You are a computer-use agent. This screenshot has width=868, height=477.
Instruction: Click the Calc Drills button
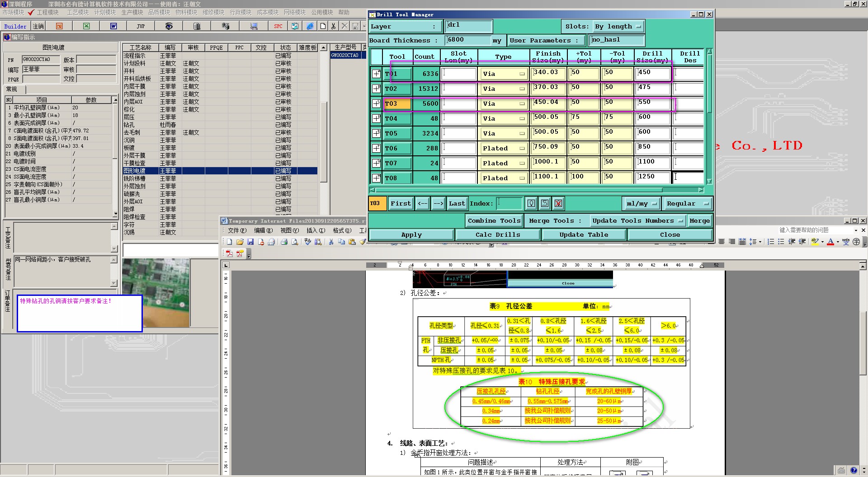[x=498, y=235]
